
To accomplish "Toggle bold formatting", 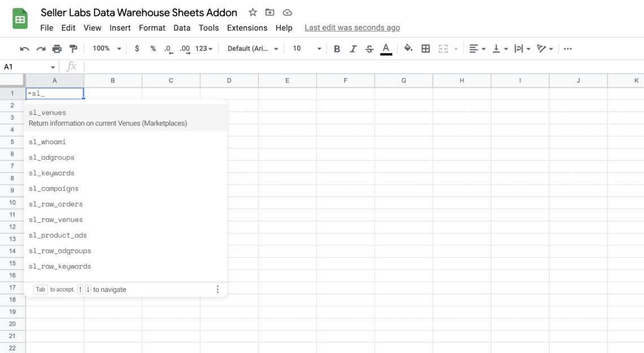I will pyautogui.click(x=337, y=49).
